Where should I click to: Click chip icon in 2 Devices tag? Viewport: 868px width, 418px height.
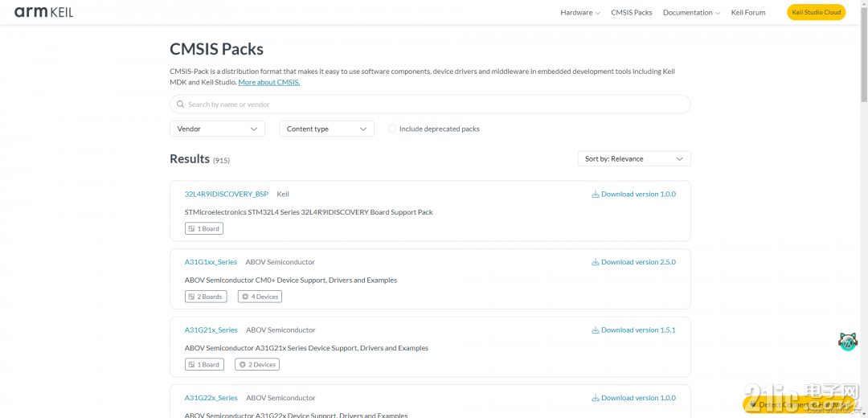coord(242,365)
